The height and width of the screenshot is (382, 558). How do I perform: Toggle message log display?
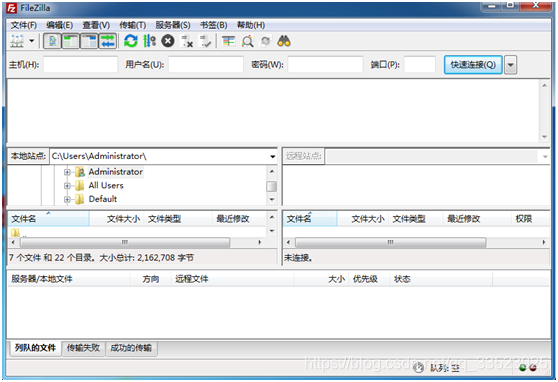[52, 41]
